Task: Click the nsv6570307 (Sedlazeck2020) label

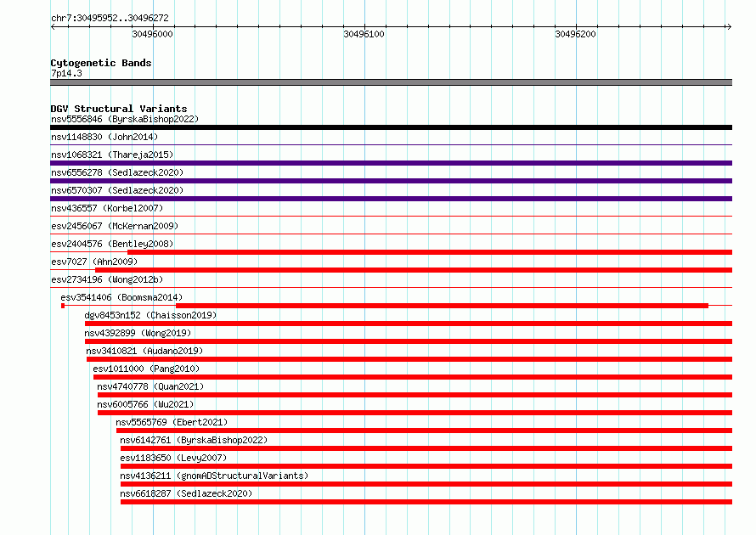Action: point(117,190)
